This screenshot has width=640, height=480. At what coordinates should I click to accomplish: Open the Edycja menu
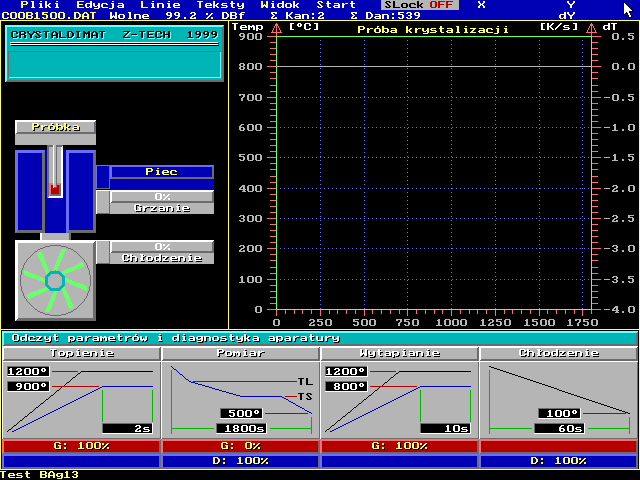pyautogui.click(x=100, y=5)
